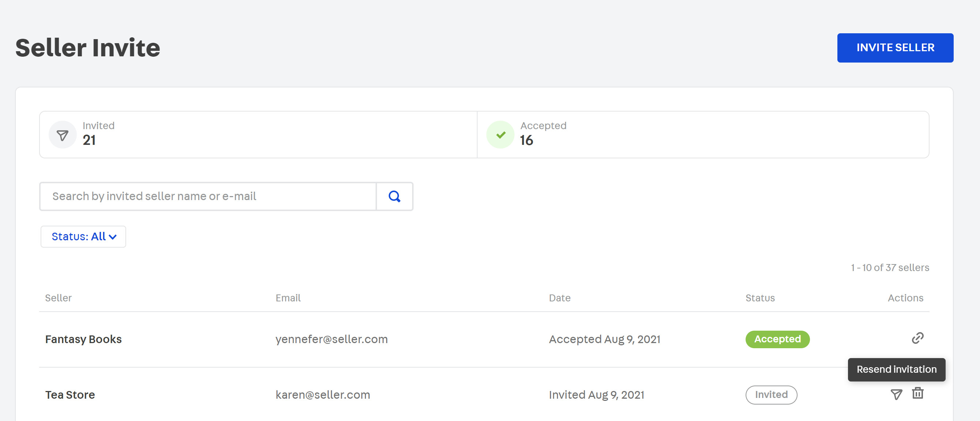Click the green Accepted status badge
980x421 pixels.
777,339
